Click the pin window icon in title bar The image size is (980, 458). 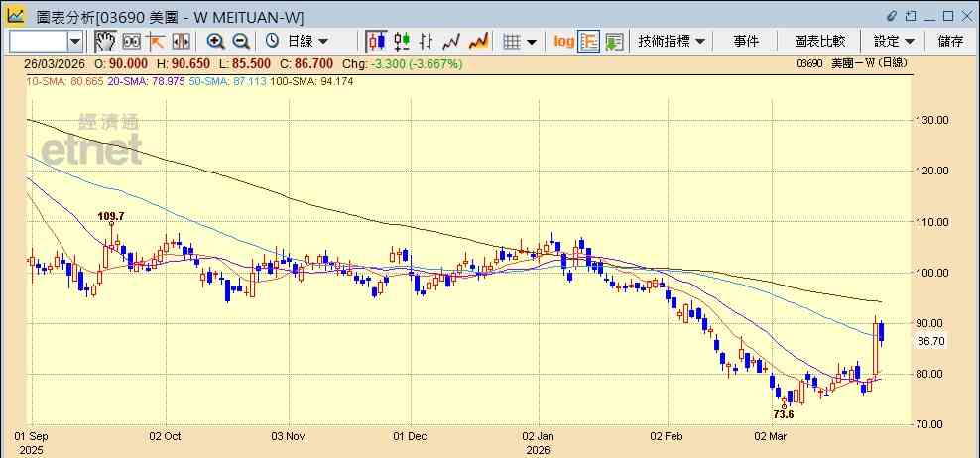click(912, 16)
